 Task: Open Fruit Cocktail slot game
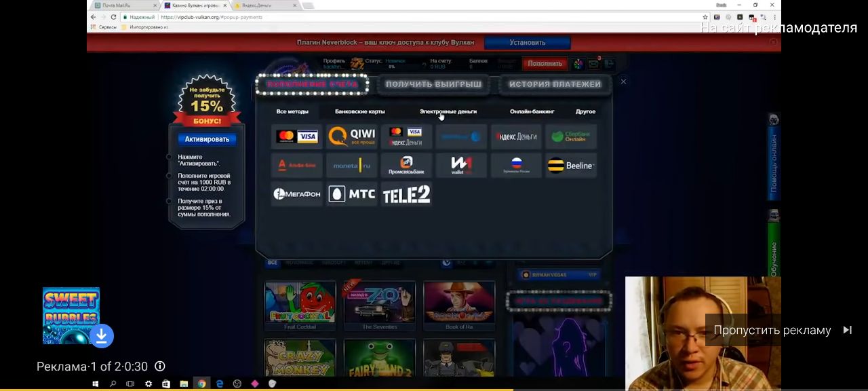point(300,305)
